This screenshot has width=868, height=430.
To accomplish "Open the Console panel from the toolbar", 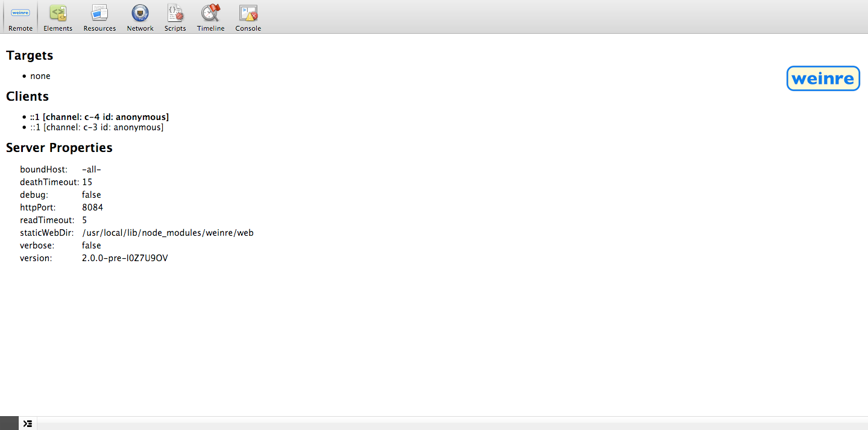I will coord(248,17).
